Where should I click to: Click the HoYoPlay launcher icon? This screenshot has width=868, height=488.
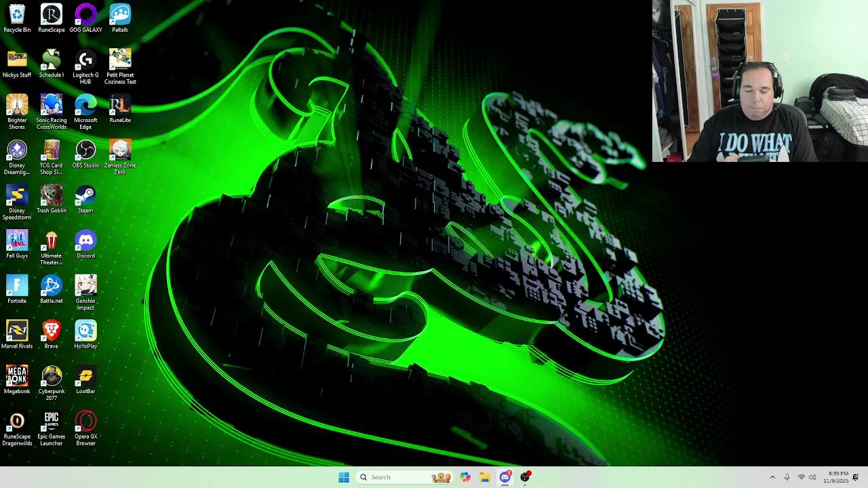[x=85, y=335]
